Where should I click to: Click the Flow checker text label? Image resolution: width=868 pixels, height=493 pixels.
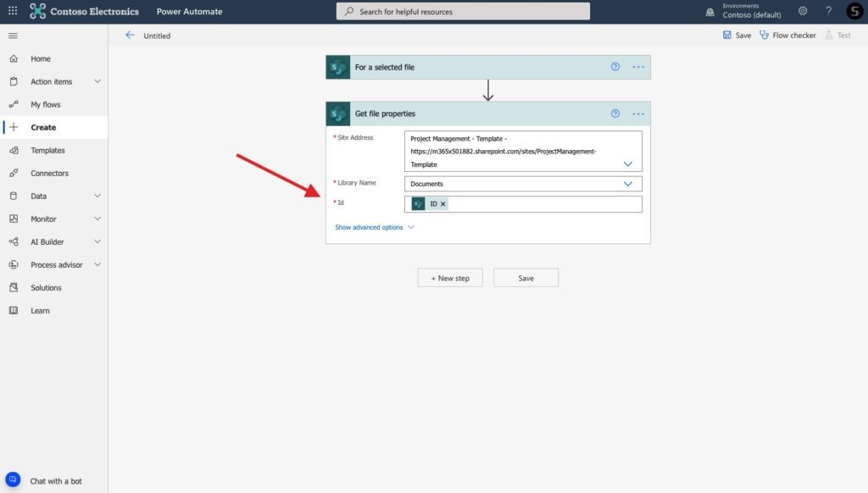point(793,36)
